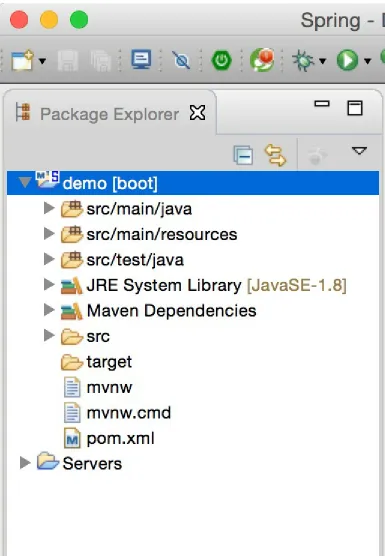Select the pom.xml file

click(x=121, y=439)
